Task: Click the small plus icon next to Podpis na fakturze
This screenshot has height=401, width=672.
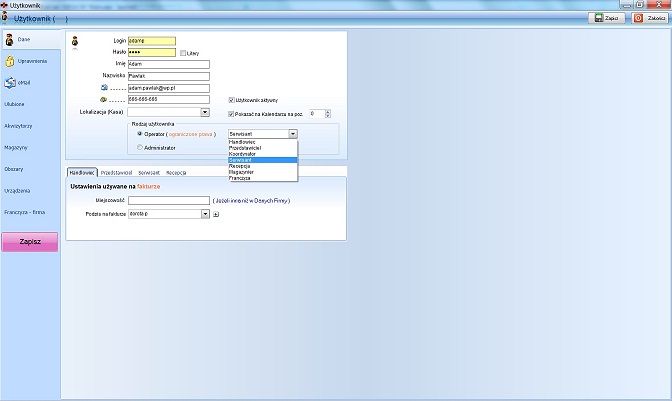Action: tap(216, 214)
